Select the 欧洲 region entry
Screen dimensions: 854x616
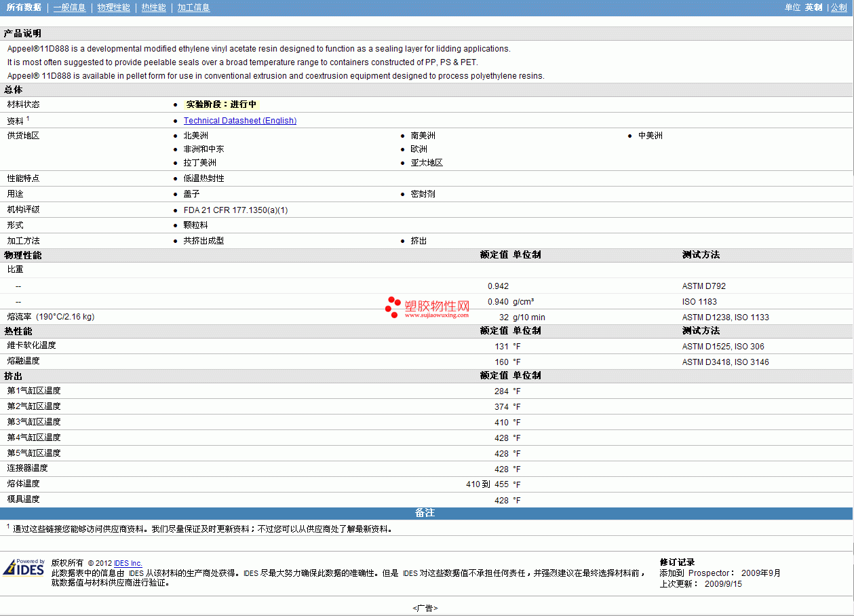pos(419,149)
